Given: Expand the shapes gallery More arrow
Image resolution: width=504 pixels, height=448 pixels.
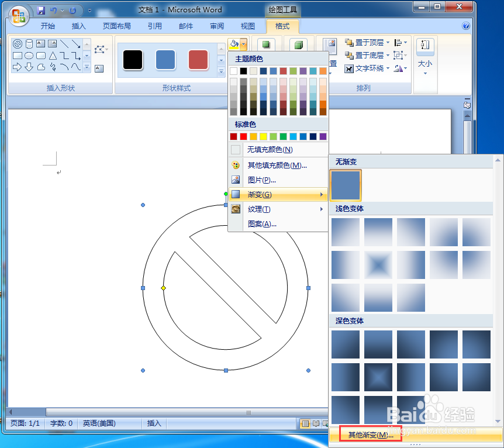Looking at the screenshot, I should (87, 67).
